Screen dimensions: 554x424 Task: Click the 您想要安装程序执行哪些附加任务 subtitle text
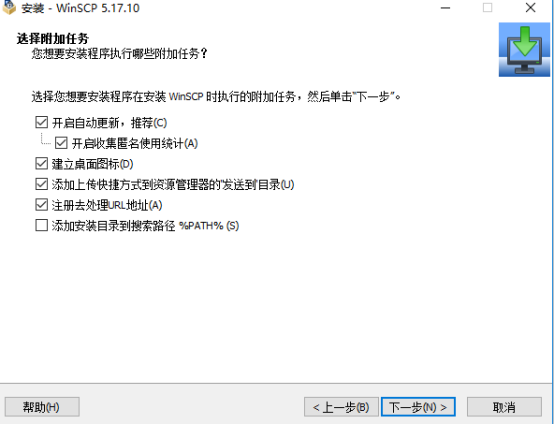point(119,54)
